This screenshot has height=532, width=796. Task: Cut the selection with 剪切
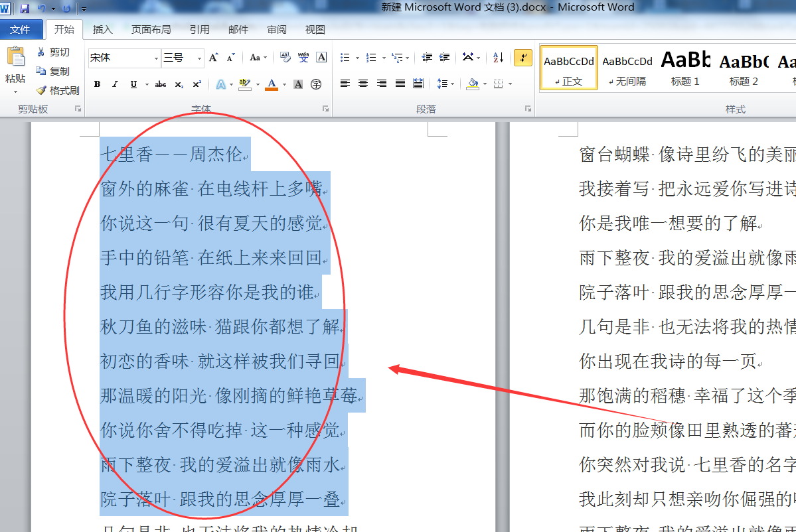53,52
